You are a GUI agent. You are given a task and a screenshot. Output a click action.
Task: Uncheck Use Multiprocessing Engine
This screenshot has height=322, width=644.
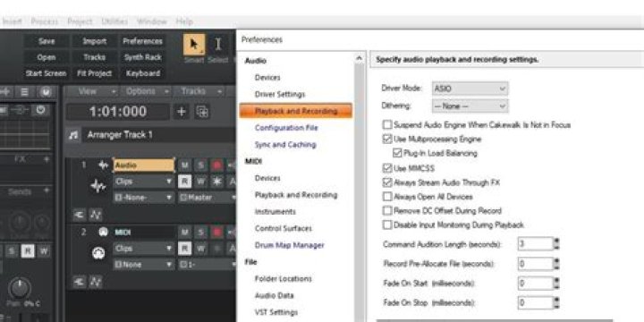tap(387, 139)
